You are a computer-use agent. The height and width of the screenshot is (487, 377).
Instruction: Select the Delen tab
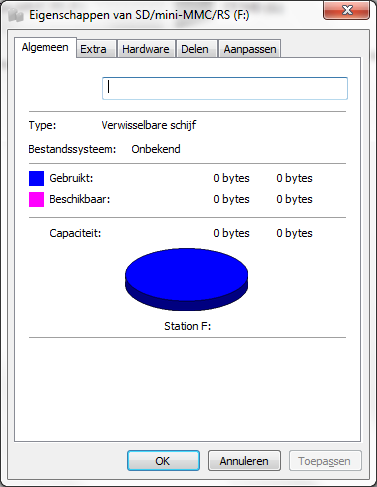196,49
